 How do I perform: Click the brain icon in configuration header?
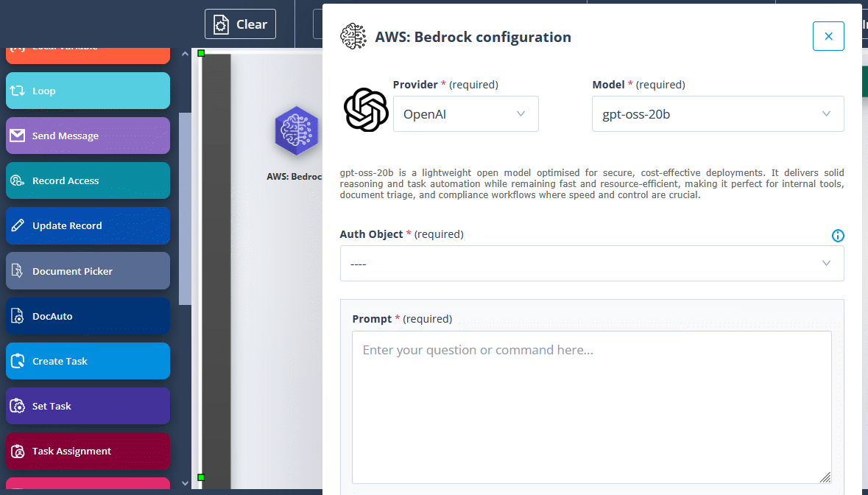353,37
